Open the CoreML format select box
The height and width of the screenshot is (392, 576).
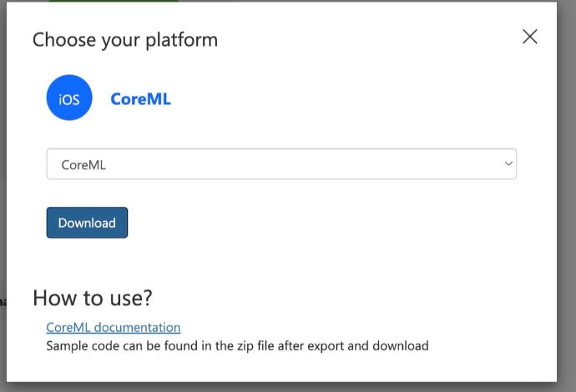281,164
